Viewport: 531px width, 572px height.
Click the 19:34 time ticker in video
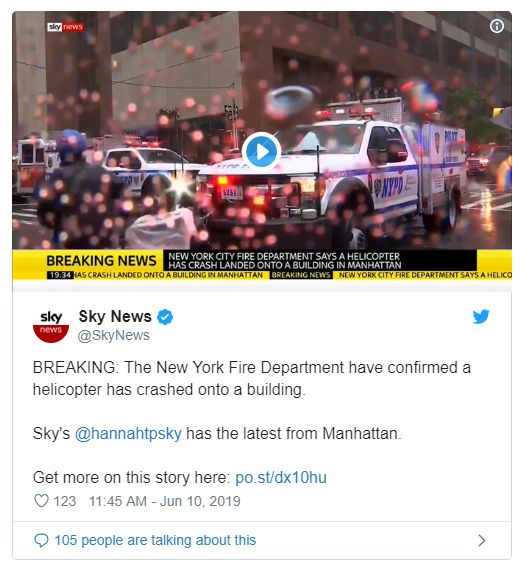tap(60, 275)
